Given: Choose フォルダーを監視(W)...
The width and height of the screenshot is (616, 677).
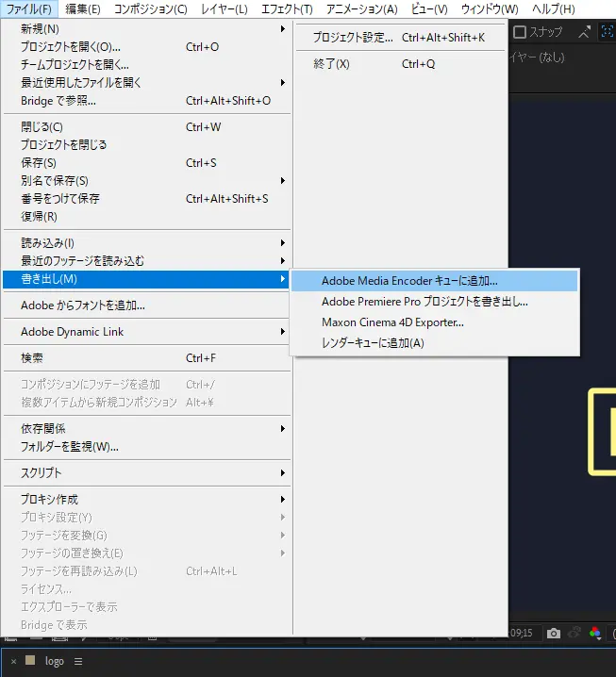Looking at the screenshot, I should (147, 446).
